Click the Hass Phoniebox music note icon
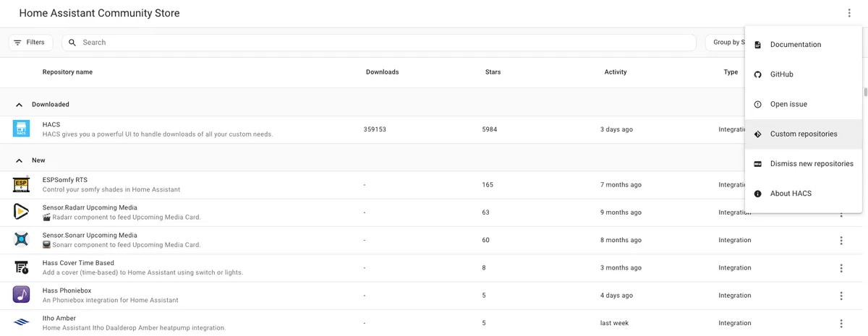The image size is (868, 336). coord(21,295)
